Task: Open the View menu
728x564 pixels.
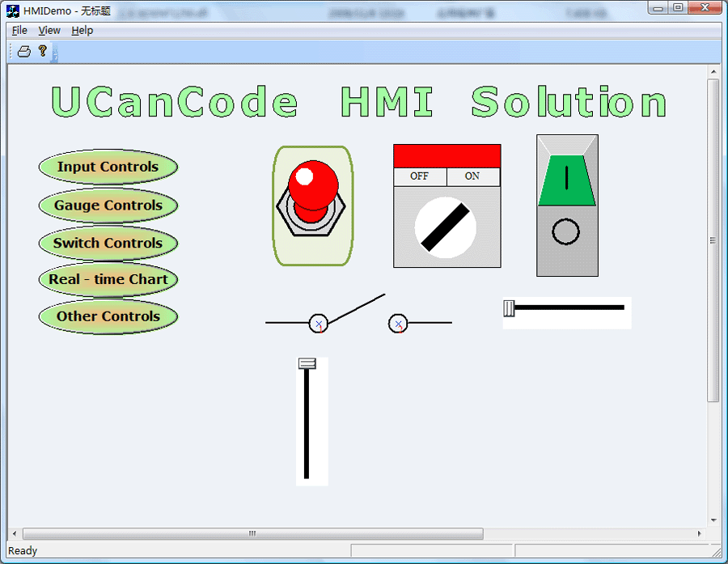Action: [49, 30]
